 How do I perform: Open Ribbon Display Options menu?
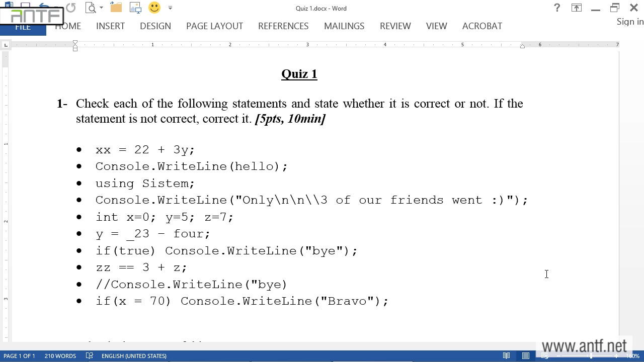(576, 8)
